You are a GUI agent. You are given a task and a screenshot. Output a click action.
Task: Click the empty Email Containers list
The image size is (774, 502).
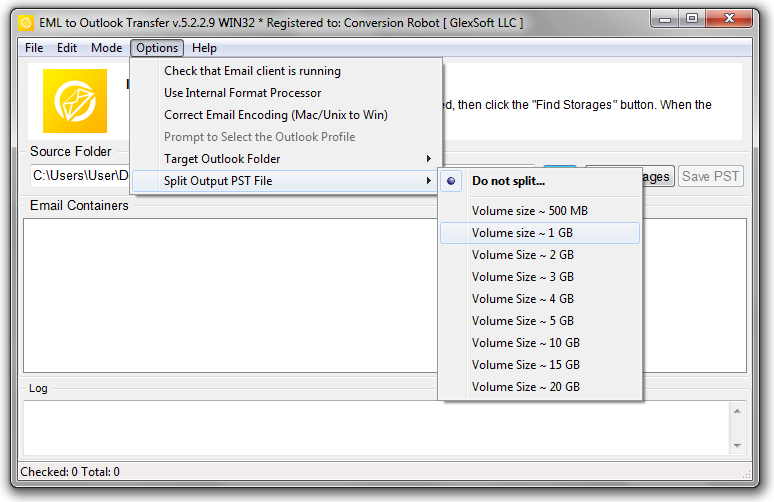click(x=230, y=295)
